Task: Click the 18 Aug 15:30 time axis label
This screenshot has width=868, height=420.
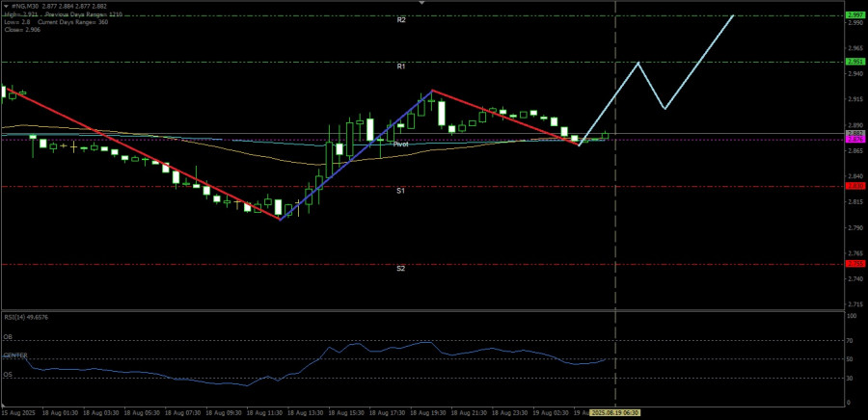Action: [x=346, y=413]
